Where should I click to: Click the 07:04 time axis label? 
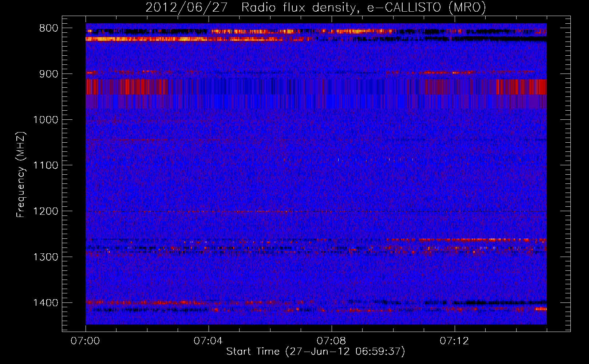pos(208,341)
